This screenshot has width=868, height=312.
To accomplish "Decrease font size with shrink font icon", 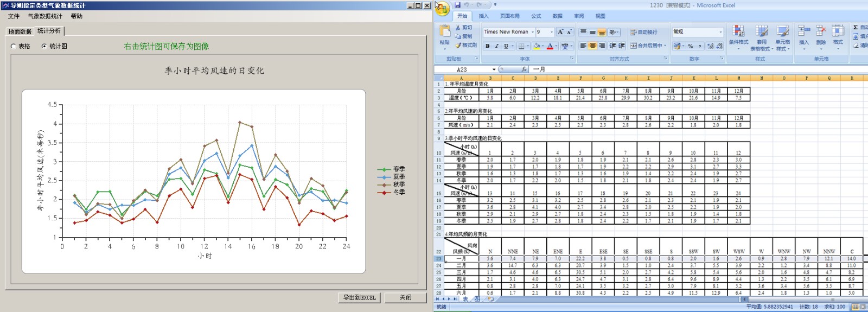I will click(569, 32).
